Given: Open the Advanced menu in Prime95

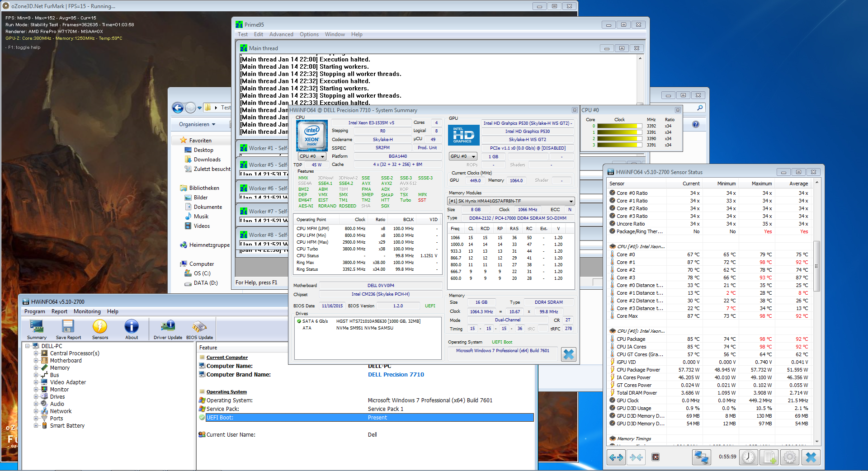Looking at the screenshot, I should [x=281, y=34].
